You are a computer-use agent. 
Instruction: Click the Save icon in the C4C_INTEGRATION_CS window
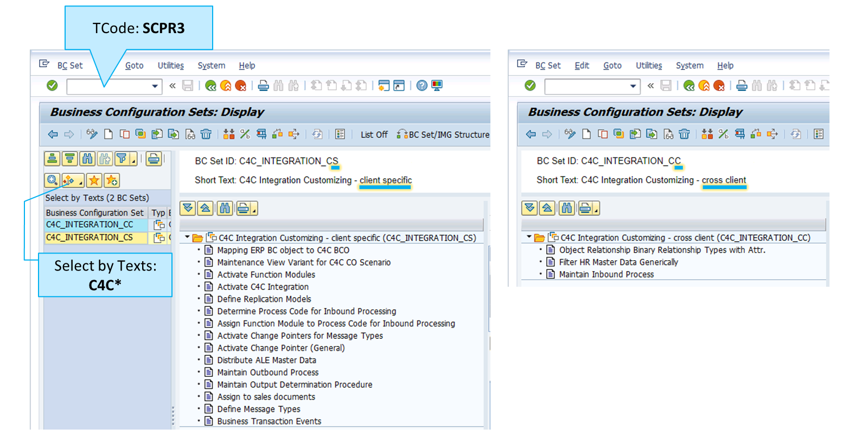[188, 85]
